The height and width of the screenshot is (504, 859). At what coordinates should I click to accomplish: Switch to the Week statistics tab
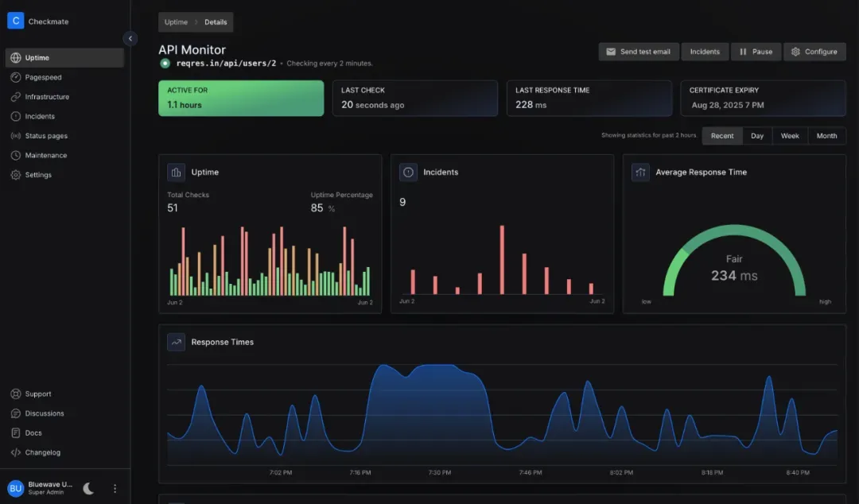click(x=789, y=136)
